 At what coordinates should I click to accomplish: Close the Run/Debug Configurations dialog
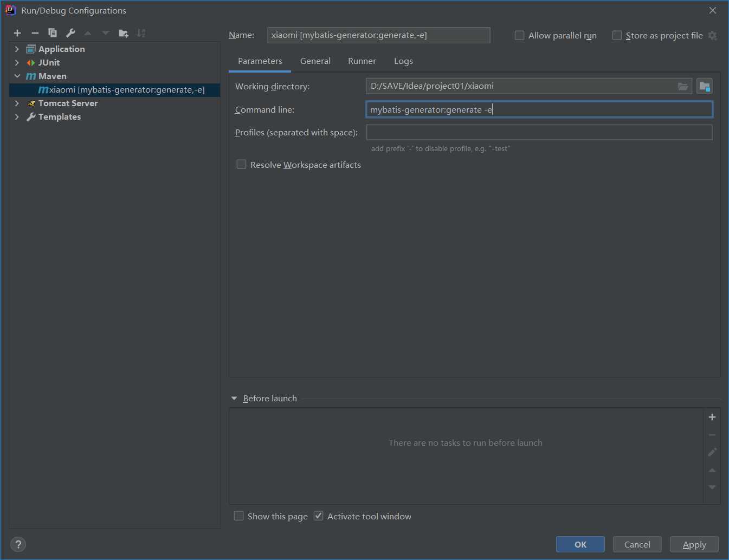click(x=713, y=10)
